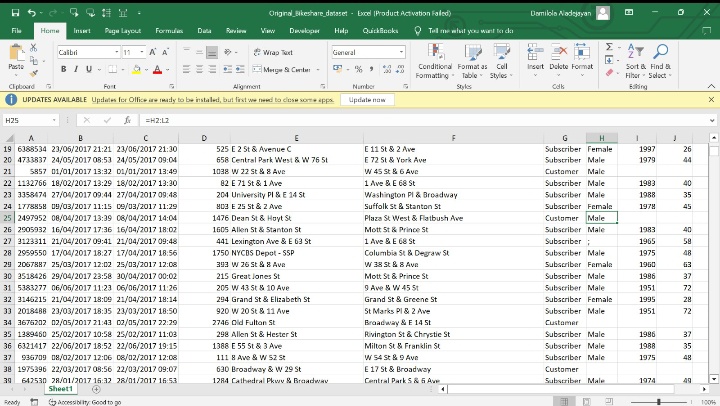720x406 pixels.
Task: Decrease the font size
Action: [x=165, y=52]
